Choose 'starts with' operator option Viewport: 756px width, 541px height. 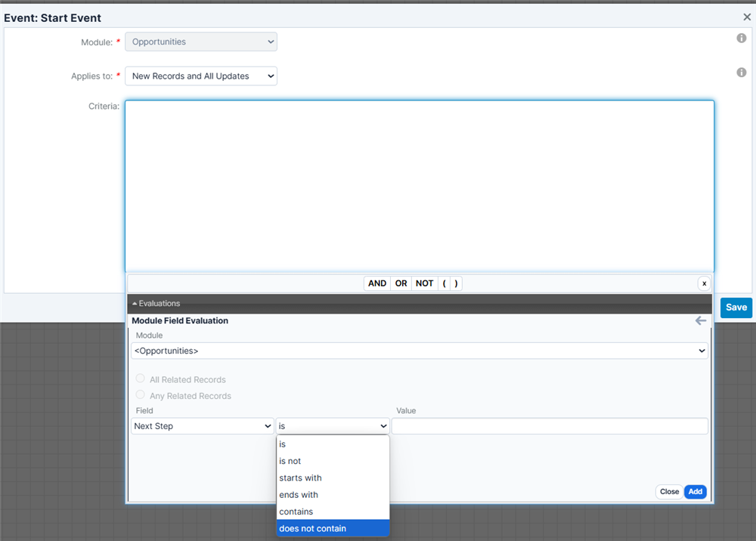click(333, 478)
